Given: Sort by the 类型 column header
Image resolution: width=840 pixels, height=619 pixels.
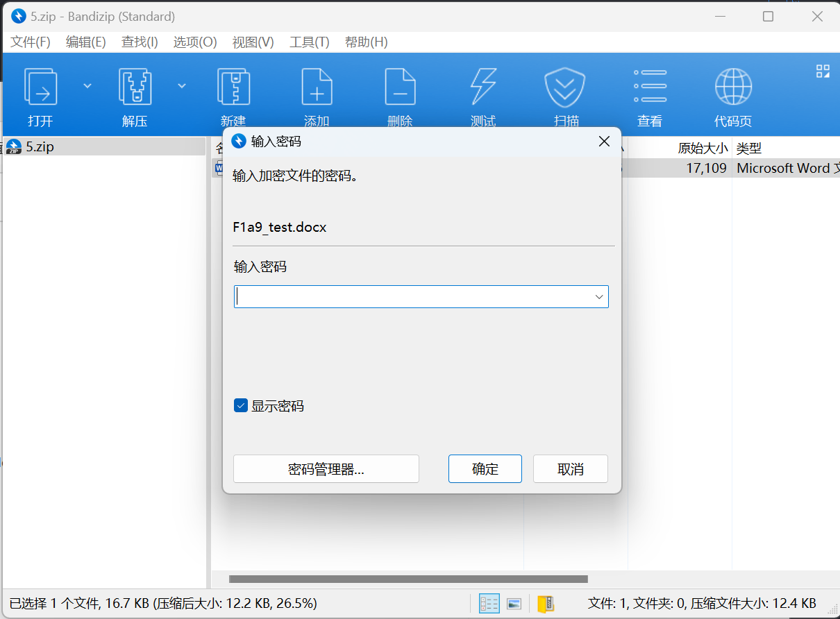Looking at the screenshot, I should point(750,148).
